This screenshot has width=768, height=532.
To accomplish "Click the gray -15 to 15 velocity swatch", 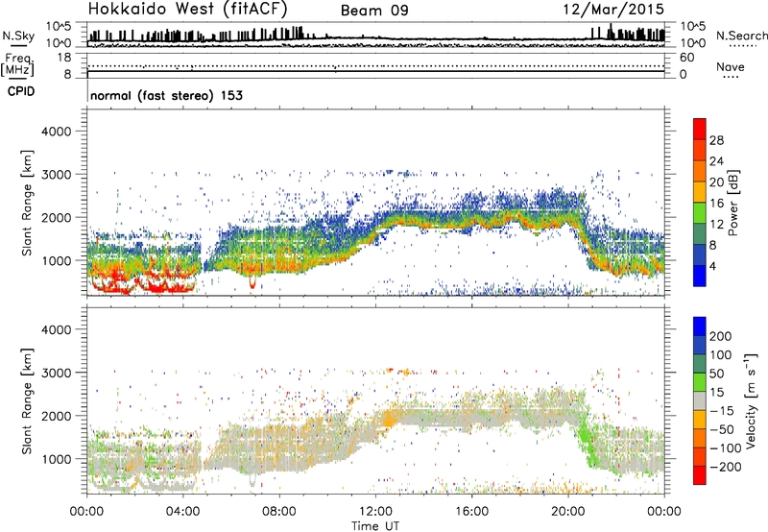I will [x=700, y=401].
